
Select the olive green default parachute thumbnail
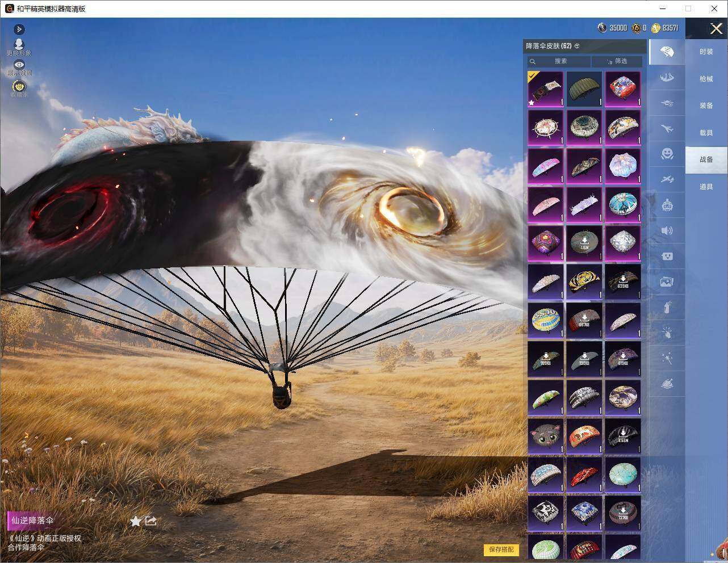pos(584,89)
